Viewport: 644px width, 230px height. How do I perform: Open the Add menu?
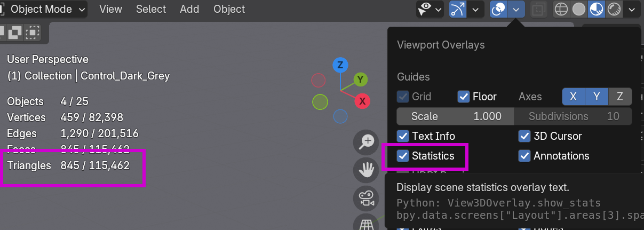(189, 9)
